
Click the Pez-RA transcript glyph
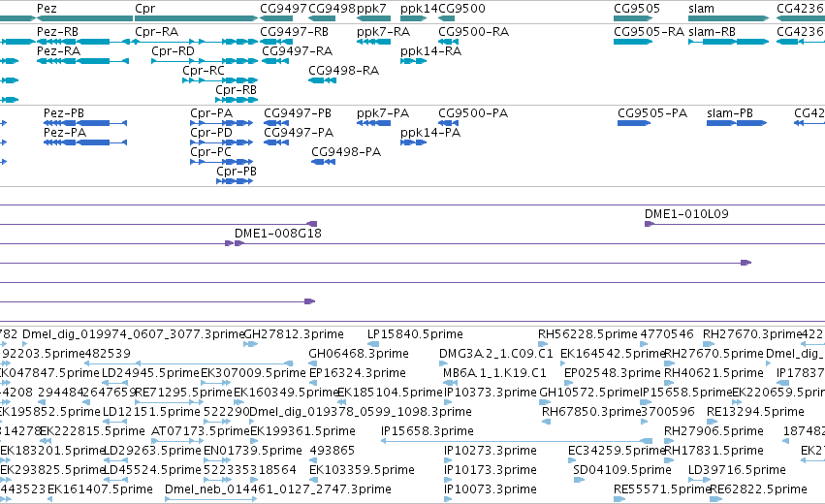click(x=82, y=61)
